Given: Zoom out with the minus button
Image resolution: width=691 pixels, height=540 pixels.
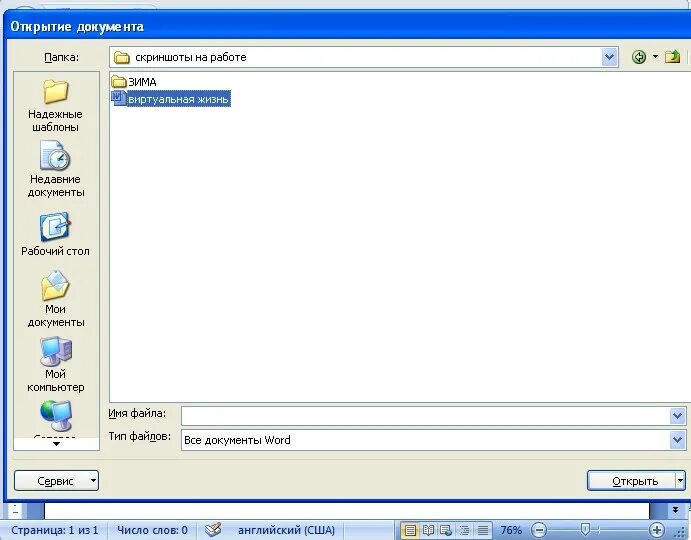Looking at the screenshot, I should [x=539, y=530].
